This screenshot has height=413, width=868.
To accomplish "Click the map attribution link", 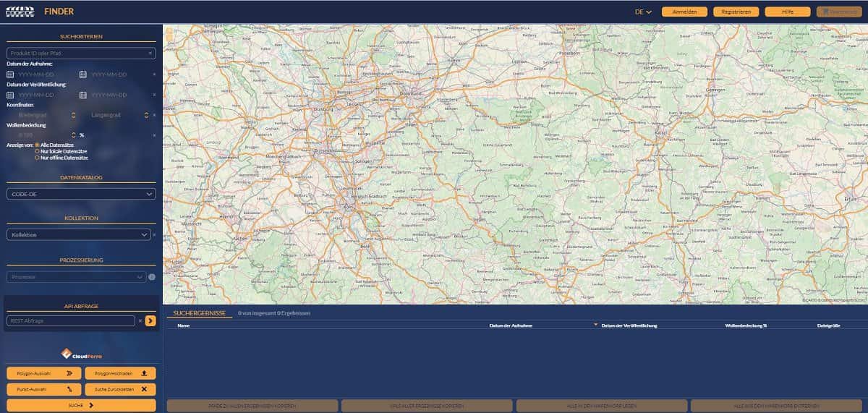I will click(834, 300).
